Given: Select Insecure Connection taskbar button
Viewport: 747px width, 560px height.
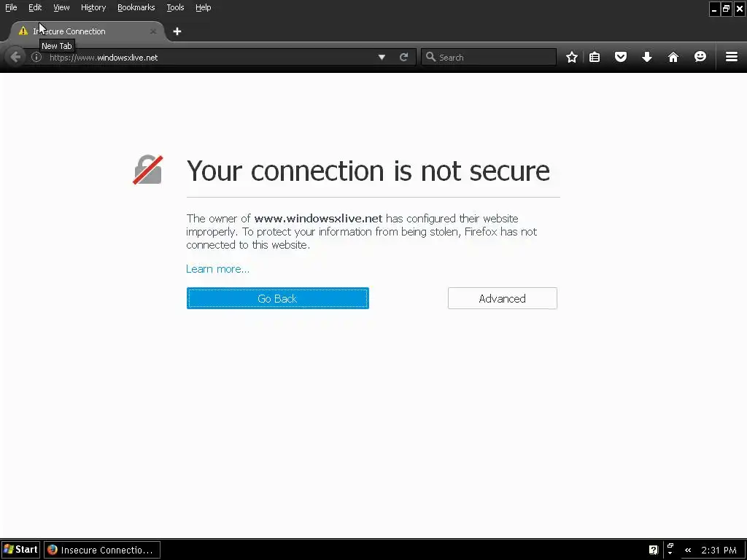Looking at the screenshot, I should click(102, 550).
